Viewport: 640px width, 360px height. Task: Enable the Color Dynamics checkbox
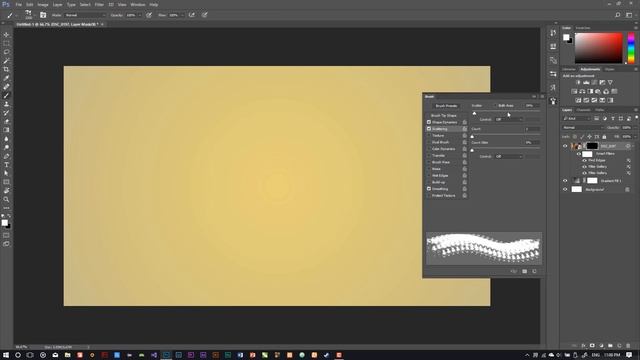(429, 149)
